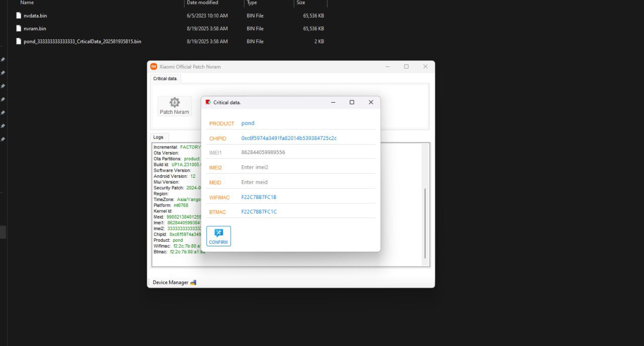The width and height of the screenshot is (644, 346).
Task: Click the IMEI1 field with 862844059989556
Action: pyautogui.click(x=308, y=152)
